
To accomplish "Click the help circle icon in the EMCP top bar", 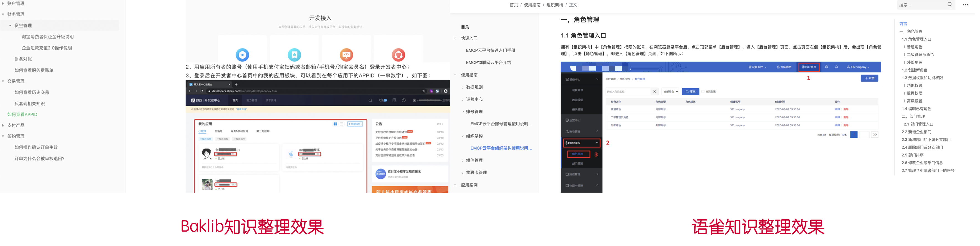I will (826, 67).
